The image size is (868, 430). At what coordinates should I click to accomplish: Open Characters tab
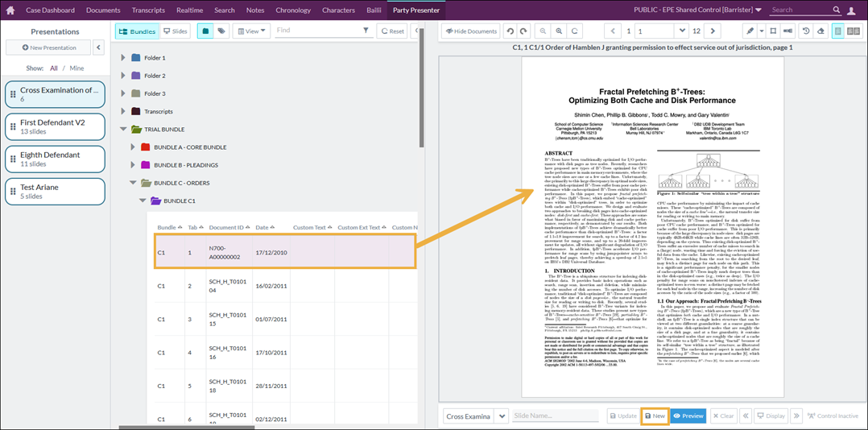click(x=339, y=10)
